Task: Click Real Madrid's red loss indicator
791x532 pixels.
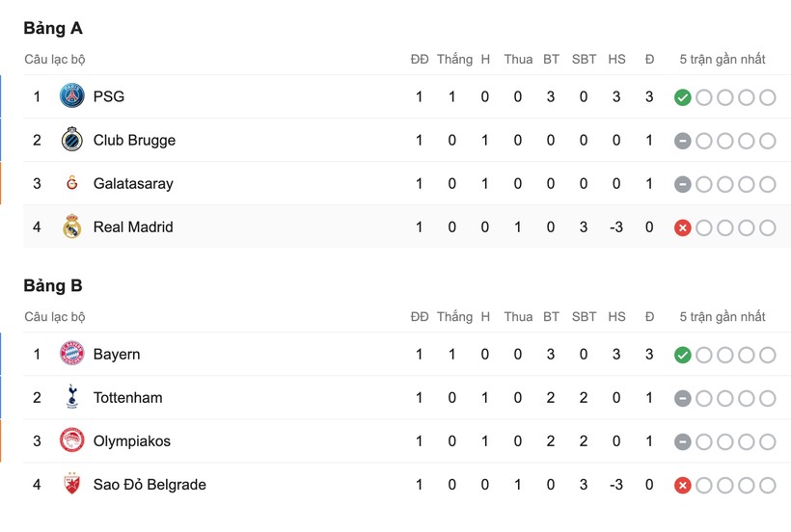Action: (682, 227)
